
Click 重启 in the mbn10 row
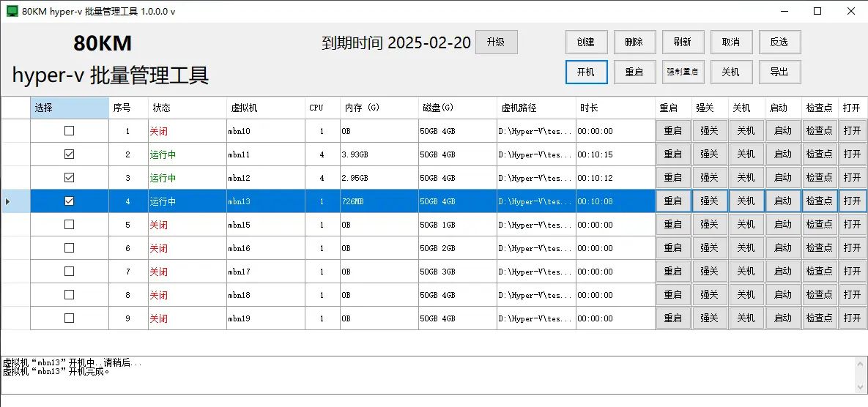pyautogui.click(x=673, y=131)
